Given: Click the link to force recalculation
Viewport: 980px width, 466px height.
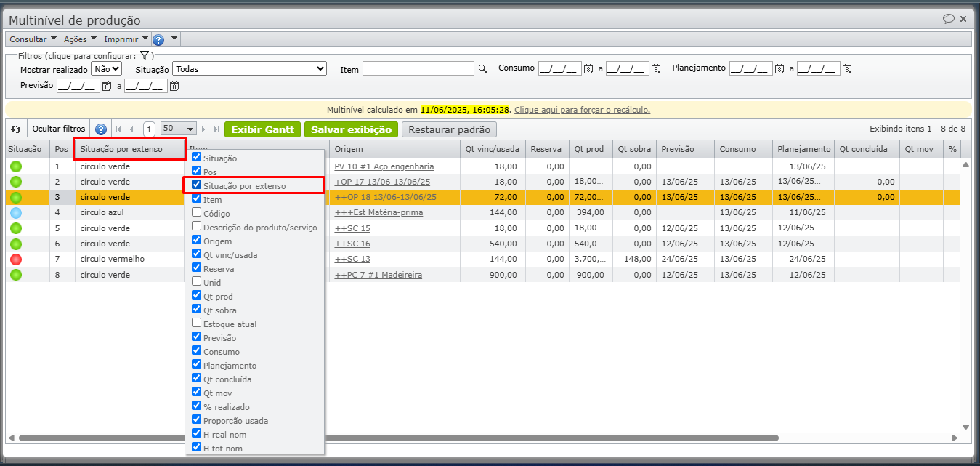Looking at the screenshot, I should click(x=582, y=110).
